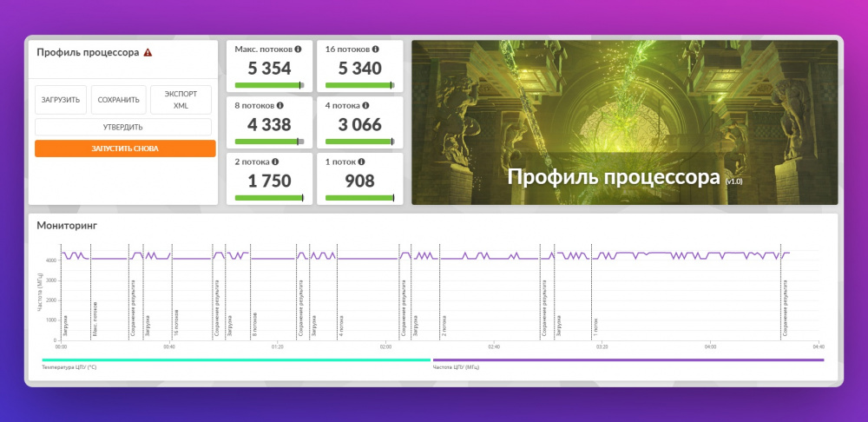Click the green bar under score 5 354
868x422 pixels.
tap(270, 85)
